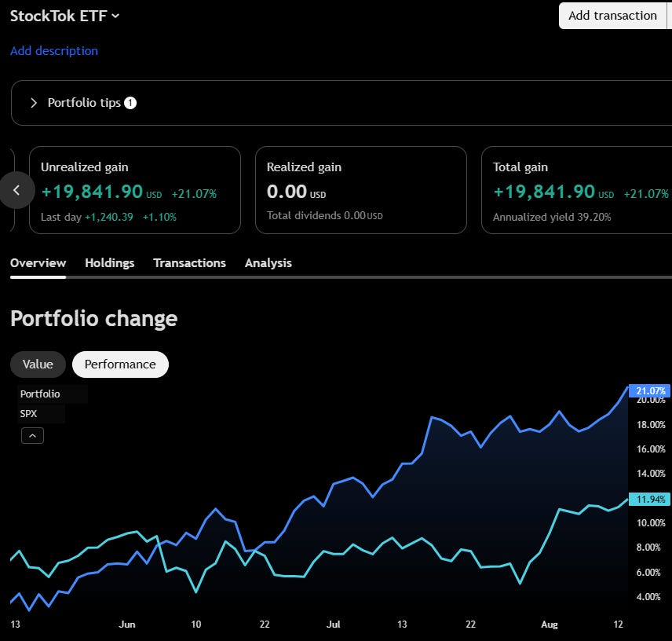Switch to the Analysis tab
Viewport: 672px width, 641px height.
pos(268,263)
